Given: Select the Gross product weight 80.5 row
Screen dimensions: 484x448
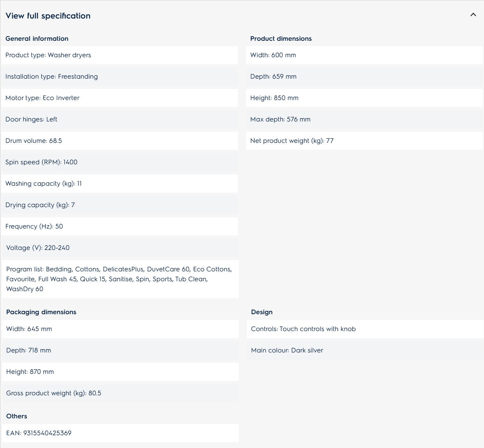Looking at the screenshot, I should (x=120, y=393).
